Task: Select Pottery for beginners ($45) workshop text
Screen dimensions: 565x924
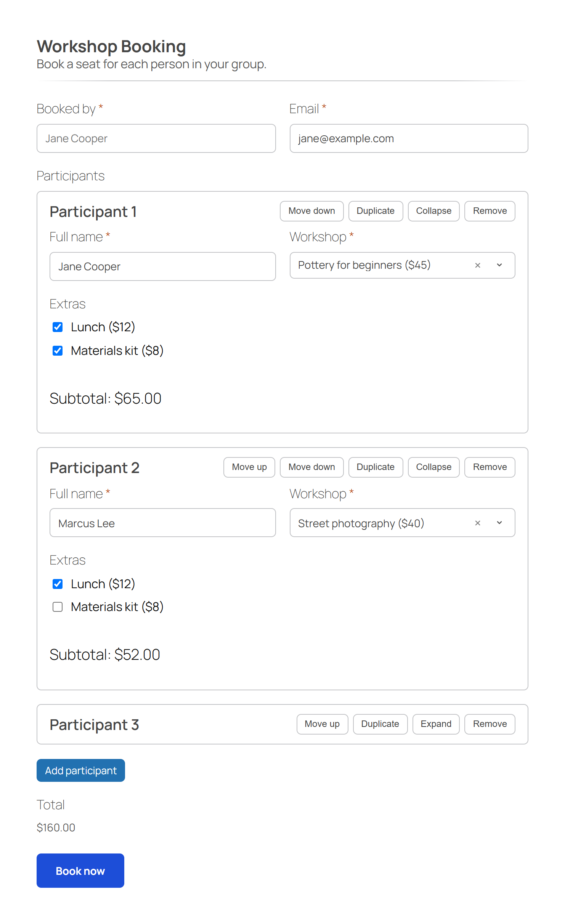Action: pos(364,265)
